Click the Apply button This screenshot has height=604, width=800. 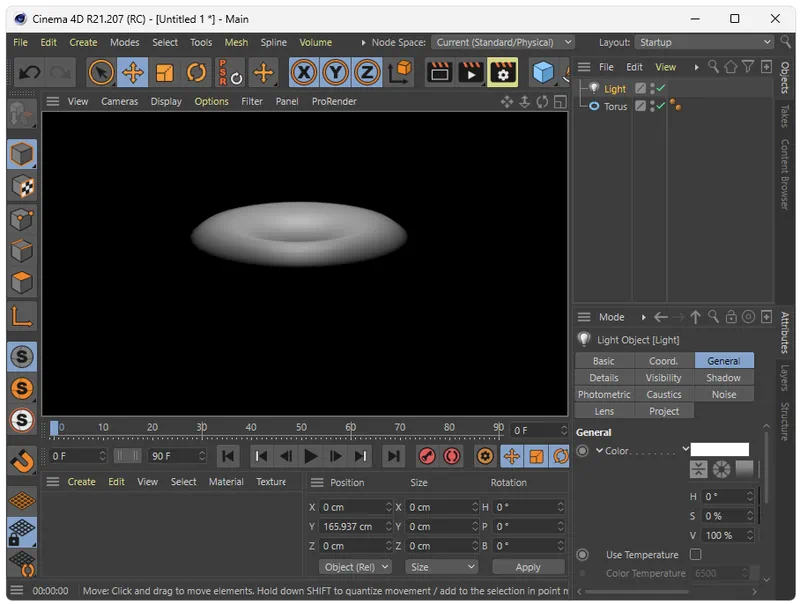pos(528,567)
